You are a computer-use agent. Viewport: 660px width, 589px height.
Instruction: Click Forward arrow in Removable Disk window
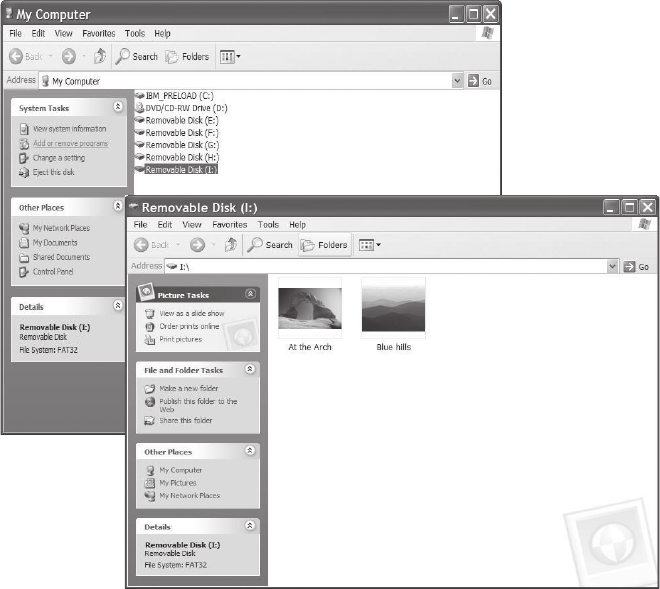click(x=197, y=245)
